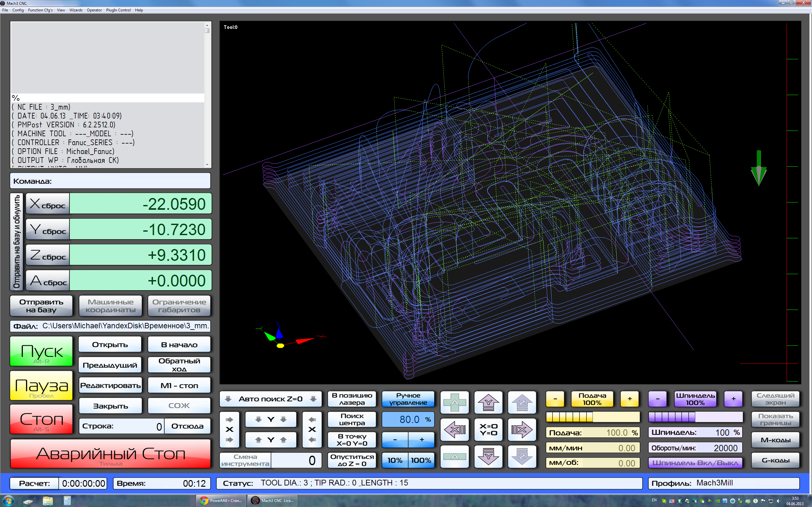Open the Wizards menu
Image resolution: width=812 pixels, height=507 pixels.
click(x=76, y=10)
